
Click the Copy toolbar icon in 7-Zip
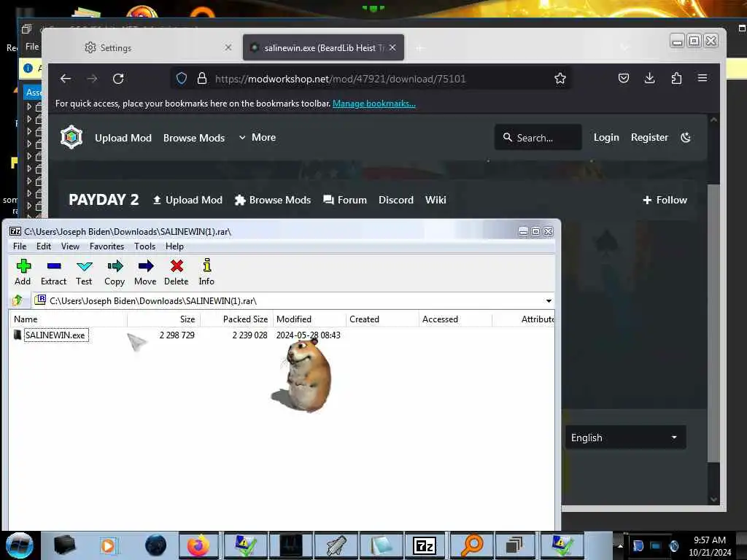tap(115, 272)
